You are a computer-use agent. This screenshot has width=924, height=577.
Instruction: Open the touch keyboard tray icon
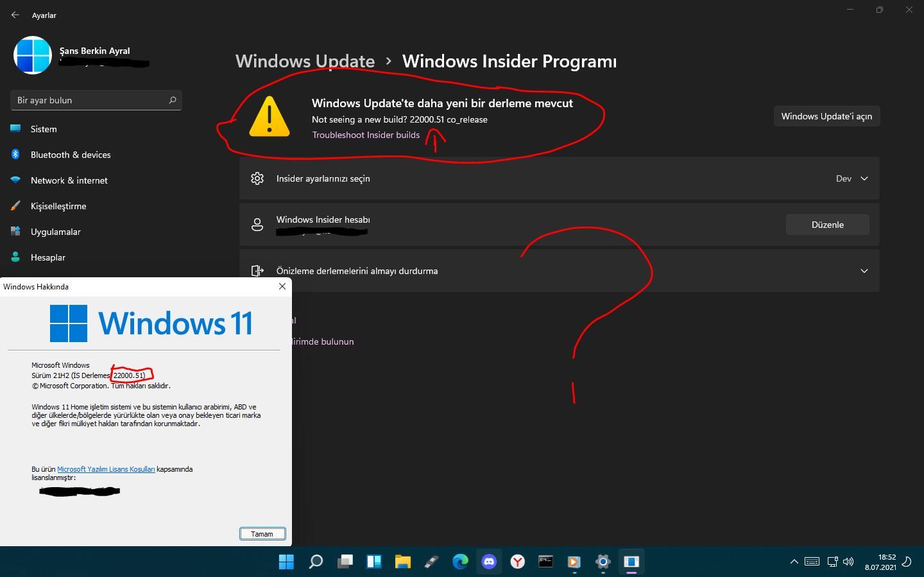[x=812, y=562]
